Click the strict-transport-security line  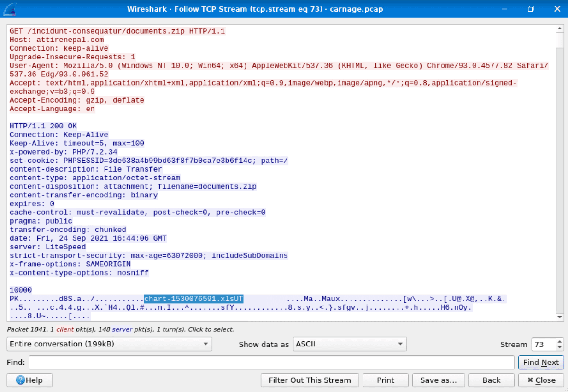(149, 255)
